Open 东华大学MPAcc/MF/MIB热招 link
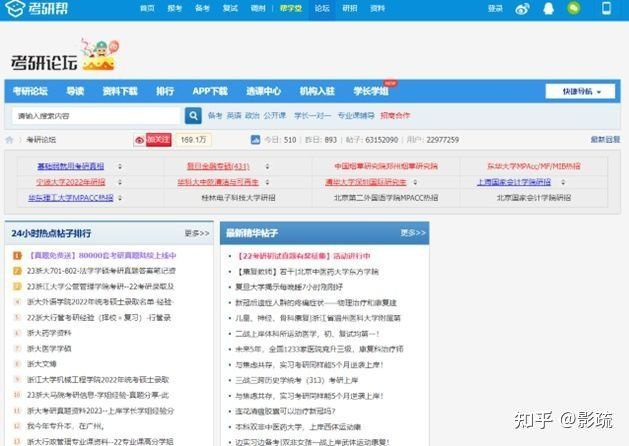 point(534,166)
